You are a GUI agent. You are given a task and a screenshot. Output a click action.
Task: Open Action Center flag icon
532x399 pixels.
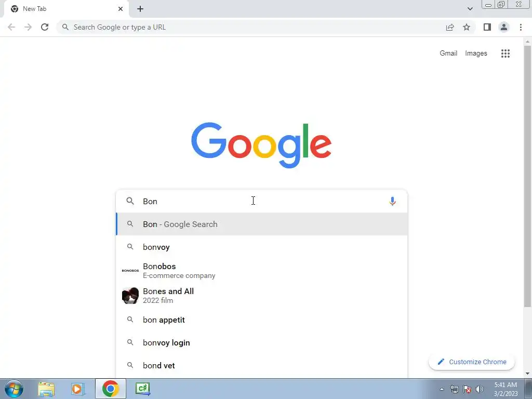pyautogui.click(x=467, y=389)
